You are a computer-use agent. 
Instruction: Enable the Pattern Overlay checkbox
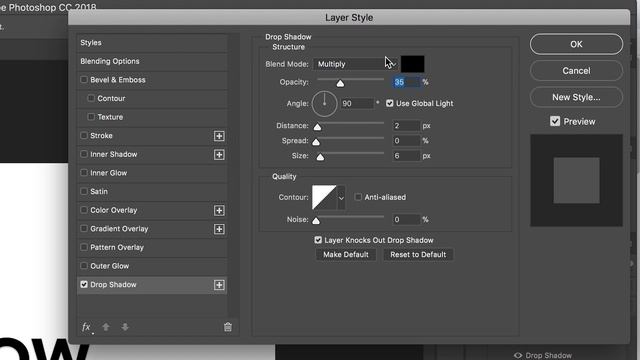pyautogui.click(x=84, y=247)
